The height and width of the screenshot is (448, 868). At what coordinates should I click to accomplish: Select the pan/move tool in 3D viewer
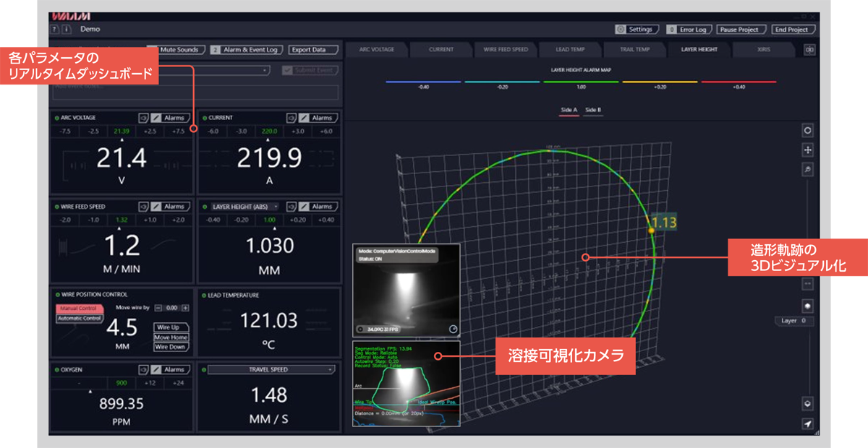tap(807, 150)
